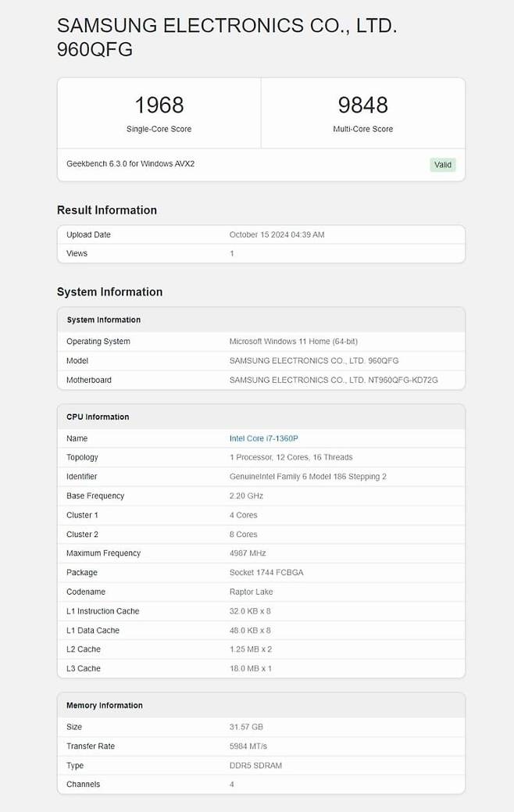
Task: Select the L3 cache value 18.0 MB x 1
Action: pos(251,668)
